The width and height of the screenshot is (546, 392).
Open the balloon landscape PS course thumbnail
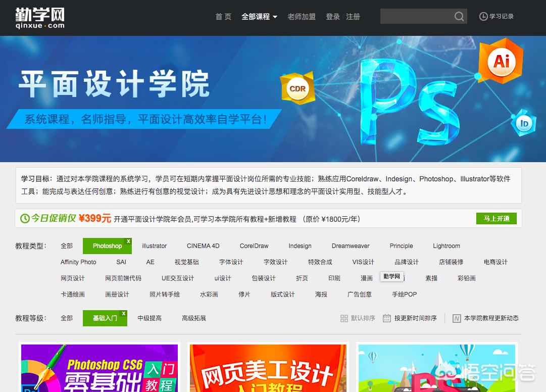coord(437,368)
